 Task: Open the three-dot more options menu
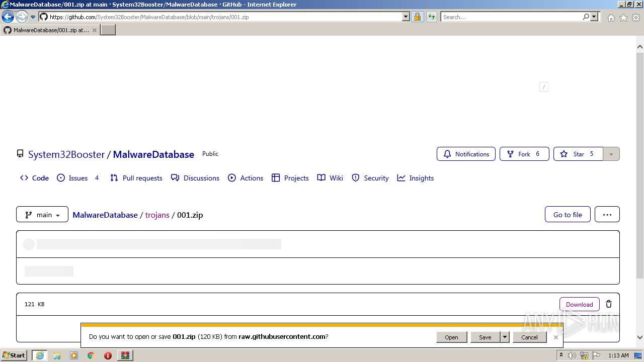click(x=607, y=215)
